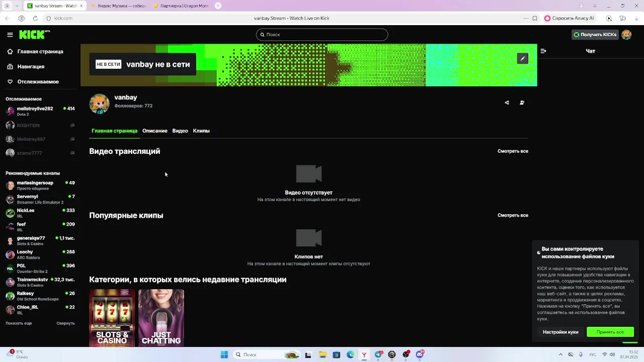Open File Explorer from taskbar
The width and height of the screenshot is (644, 362).
pos(323,354)
